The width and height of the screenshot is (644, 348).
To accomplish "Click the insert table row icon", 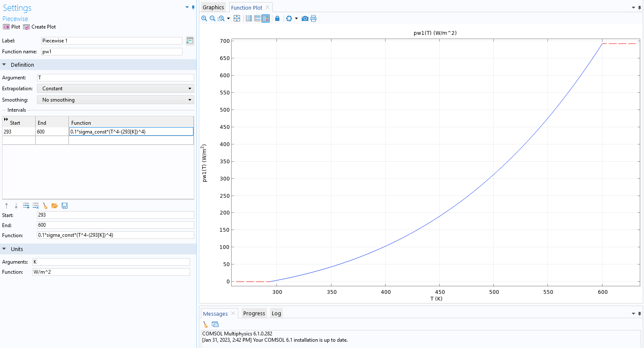I will point(26,206).
